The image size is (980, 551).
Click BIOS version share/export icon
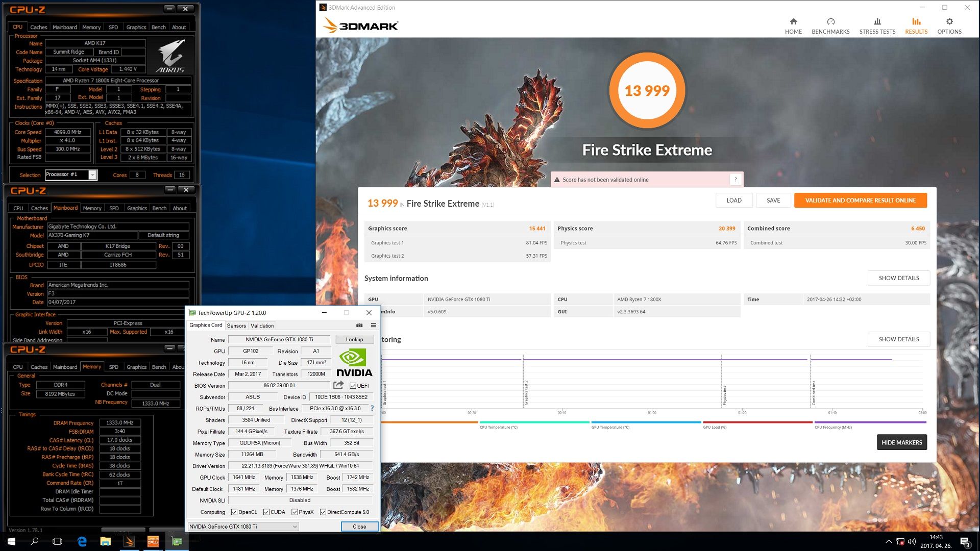[x=338, y=385]
